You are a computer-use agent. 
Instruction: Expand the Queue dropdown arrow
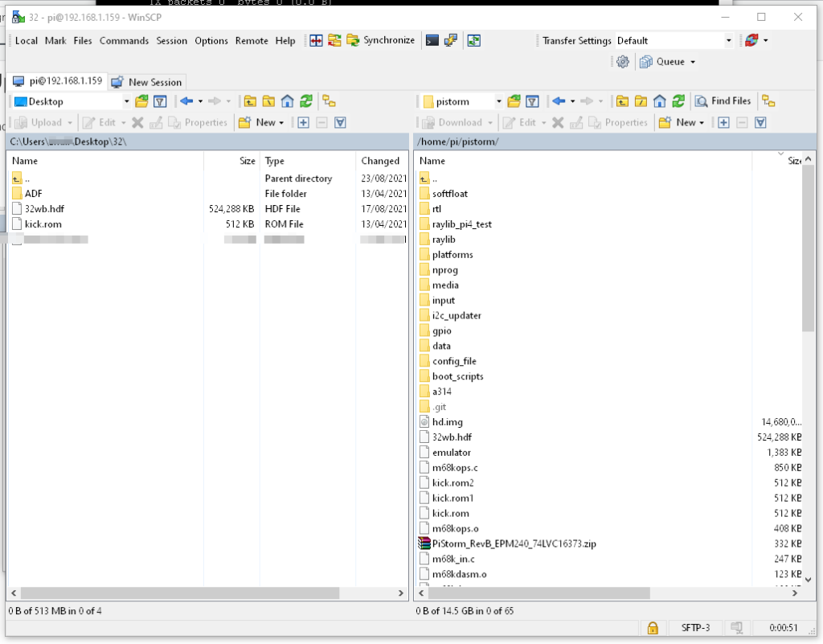click(693, 62)
